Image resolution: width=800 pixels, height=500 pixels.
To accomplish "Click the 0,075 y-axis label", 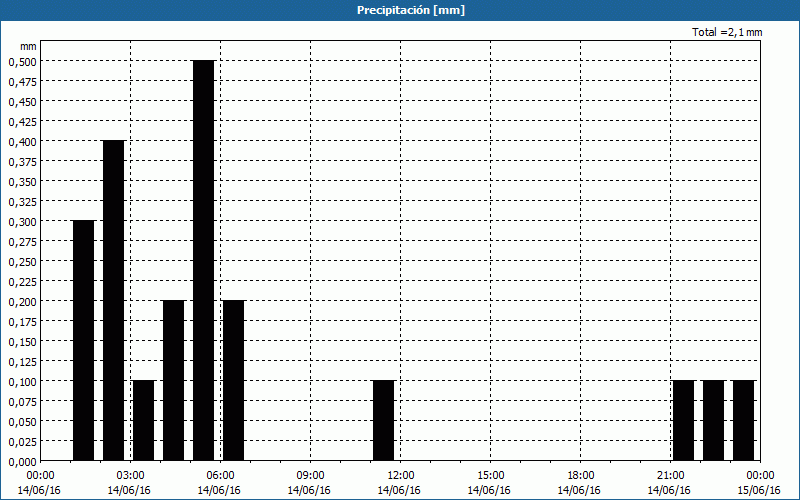I will tap(22, 402).
